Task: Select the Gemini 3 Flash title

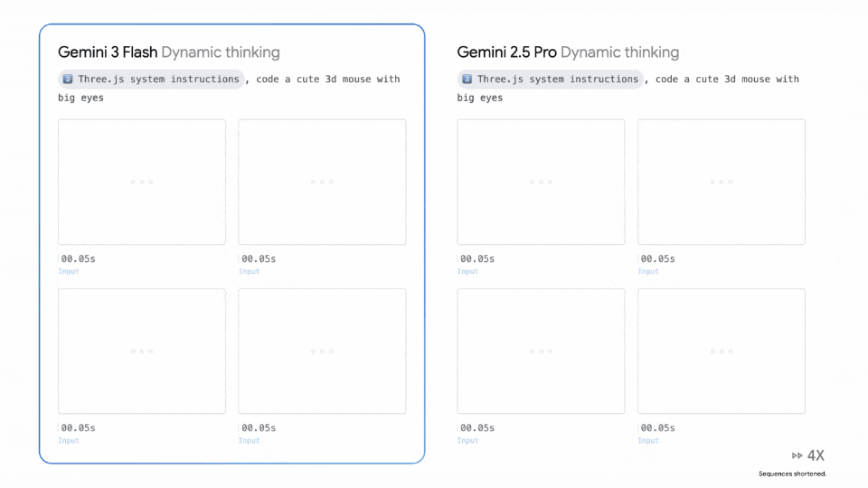Action: pos(107,52)
